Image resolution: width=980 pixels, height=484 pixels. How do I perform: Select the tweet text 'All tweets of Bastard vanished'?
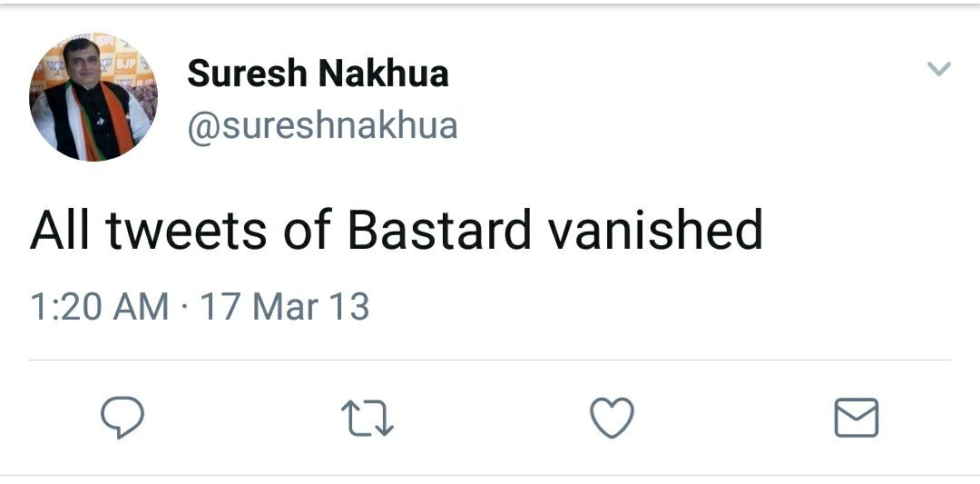click(x=396, y=231)
